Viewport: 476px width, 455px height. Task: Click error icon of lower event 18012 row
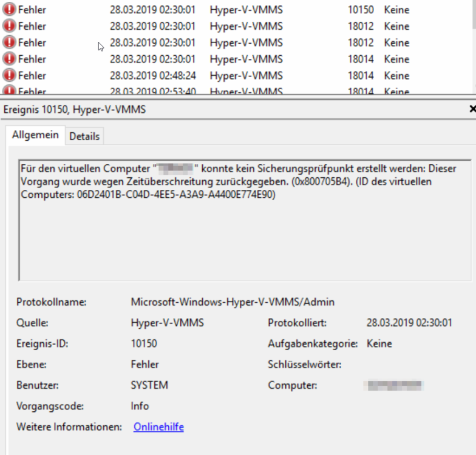pyautogui.click(x=10, y=42)
